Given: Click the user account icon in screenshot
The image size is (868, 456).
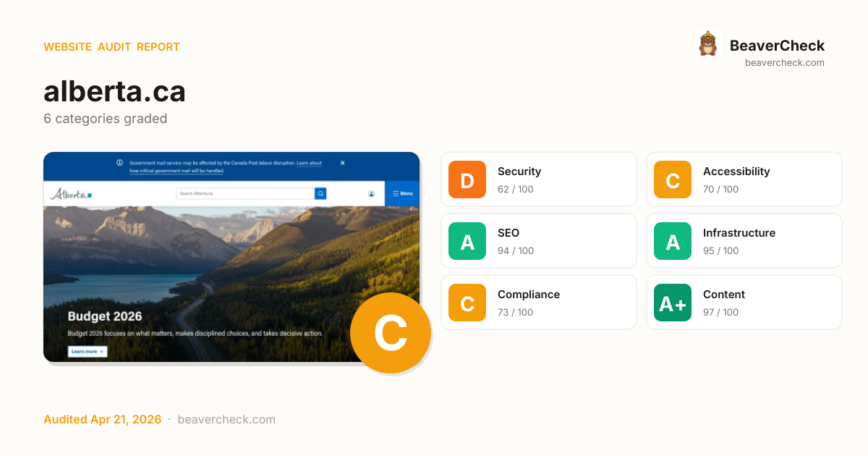Looking at the screenshot, I should pyautogui.click(x=371, y=193).
